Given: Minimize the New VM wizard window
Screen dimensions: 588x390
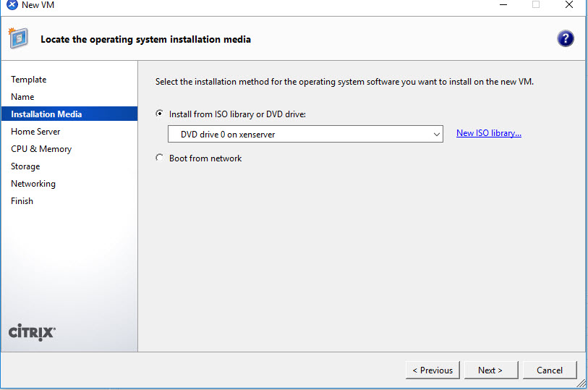Looking at the screenshot, I should [503, 5].
